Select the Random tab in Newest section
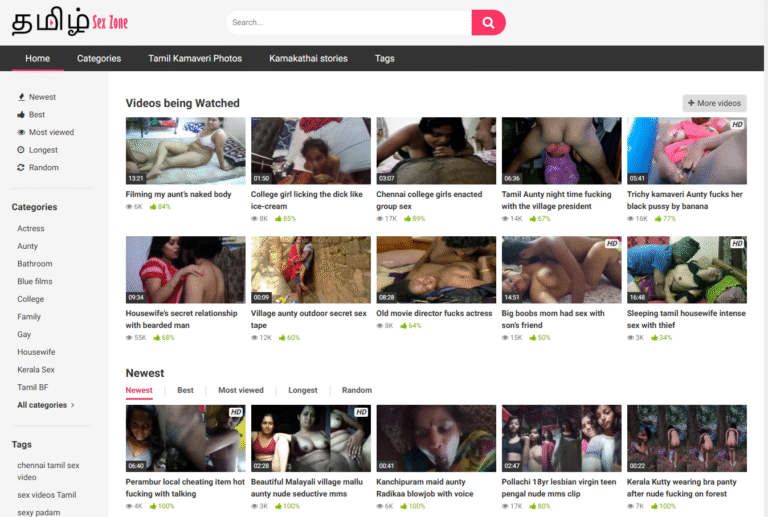The image size is (768, 517). pos(357,390)
